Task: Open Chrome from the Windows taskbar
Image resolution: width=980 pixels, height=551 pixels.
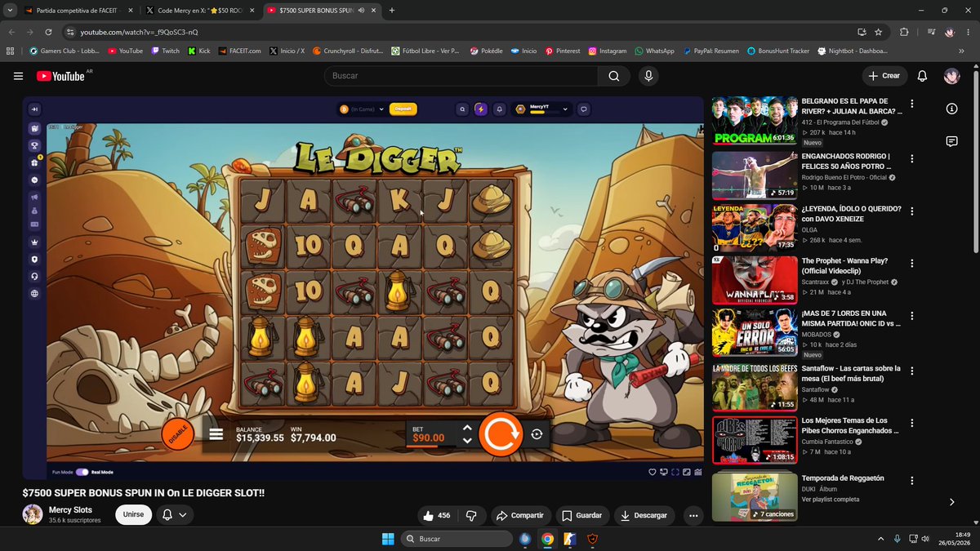Action: tap(547, 539)
